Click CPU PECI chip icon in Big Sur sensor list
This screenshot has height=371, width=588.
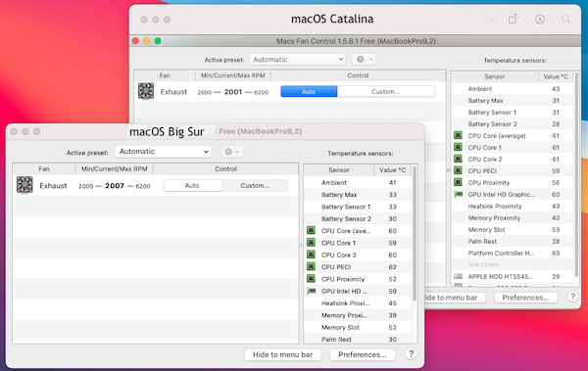tap(311, 266)
